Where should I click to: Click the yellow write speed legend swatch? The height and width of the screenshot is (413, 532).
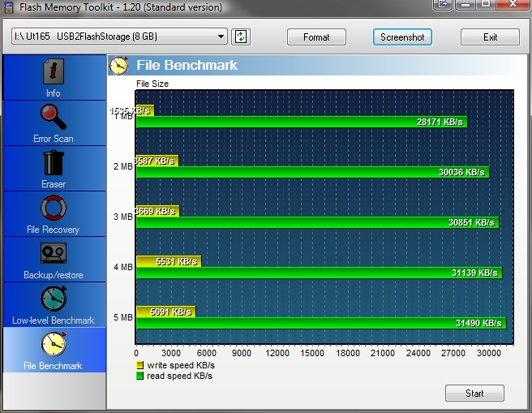(140, 366)
